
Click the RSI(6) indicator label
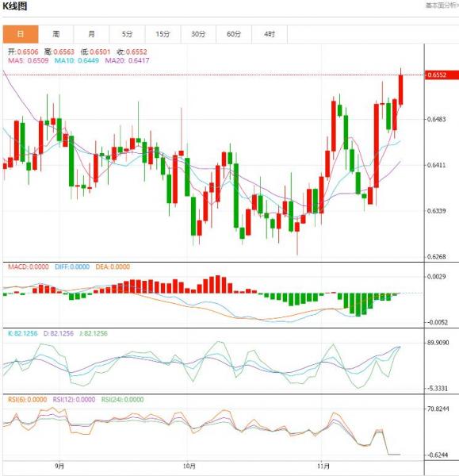[27, 400]
